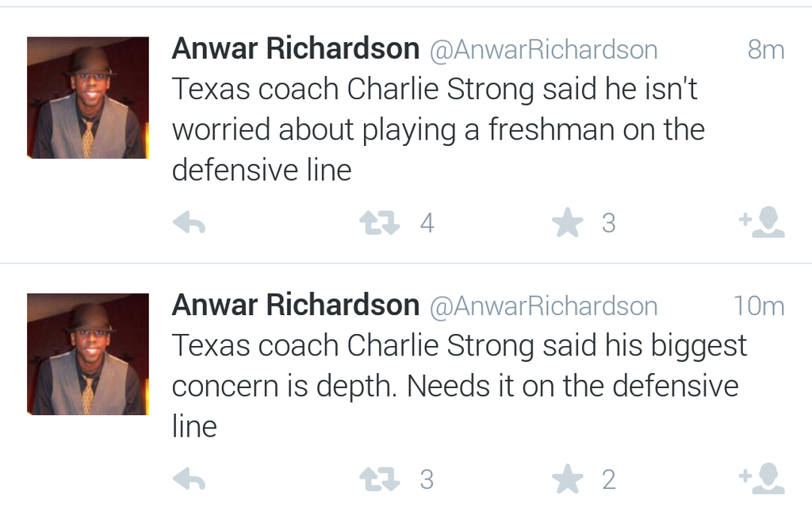This screenshot has height=519, width=812.
Task: Star the biggest concern is depth tweet
Action: click(567, 479)
